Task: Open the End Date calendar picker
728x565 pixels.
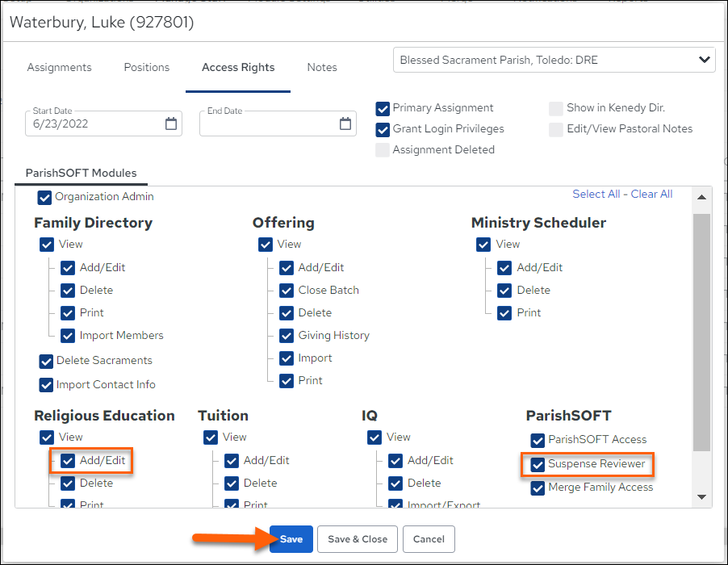Action: point(345,123)
